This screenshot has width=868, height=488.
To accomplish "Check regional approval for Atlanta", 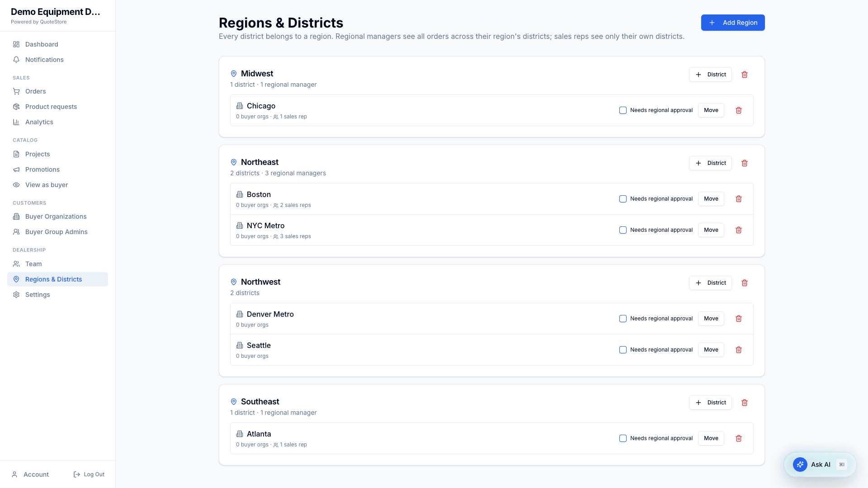I will coord(623,438).
